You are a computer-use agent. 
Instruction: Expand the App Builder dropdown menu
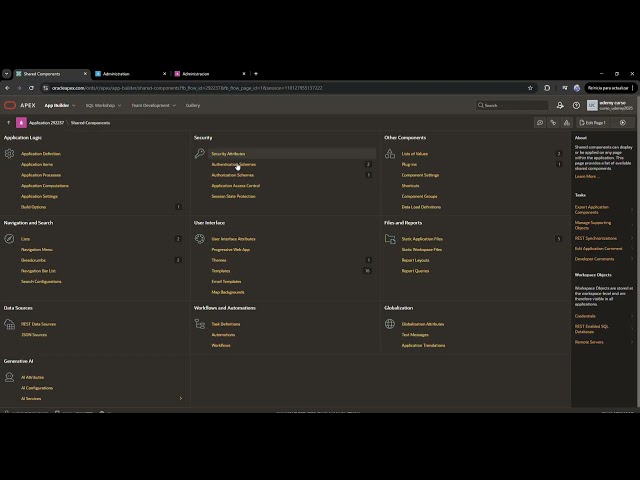pos(60,105)
